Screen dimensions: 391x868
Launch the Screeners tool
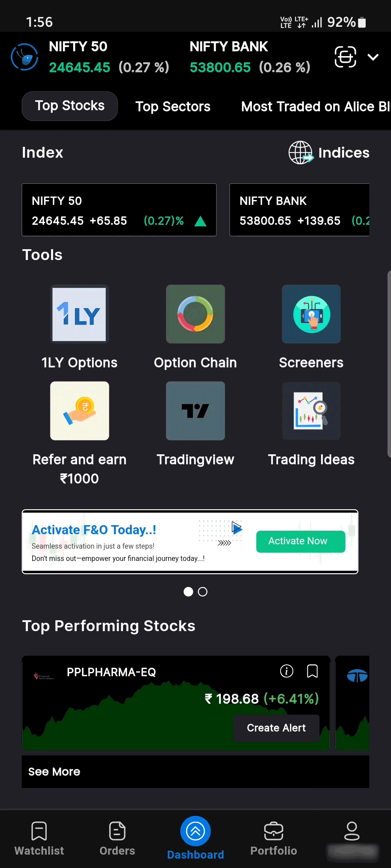(x=311, y=314)
